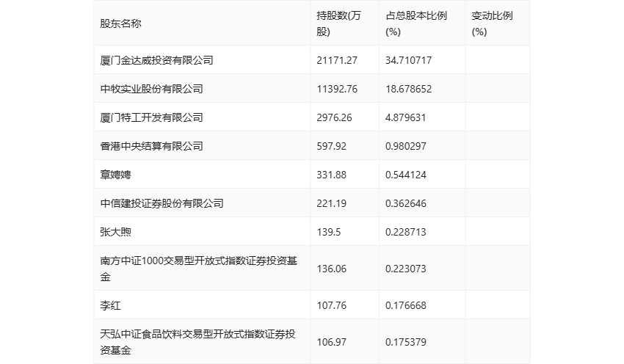Select the value 106.97
Viewport: 624px width, 364px height.
point(332,342)
